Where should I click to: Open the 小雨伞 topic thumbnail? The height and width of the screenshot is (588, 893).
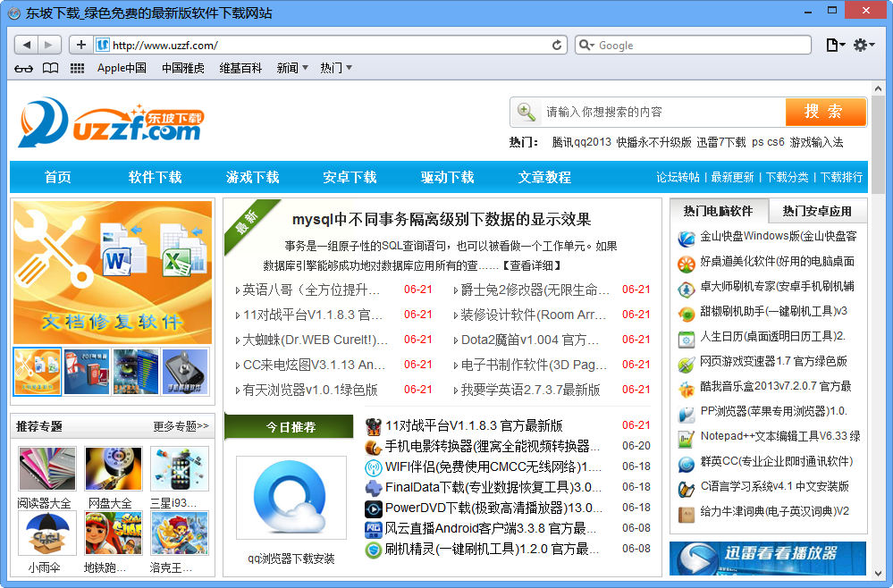point(46,533)
